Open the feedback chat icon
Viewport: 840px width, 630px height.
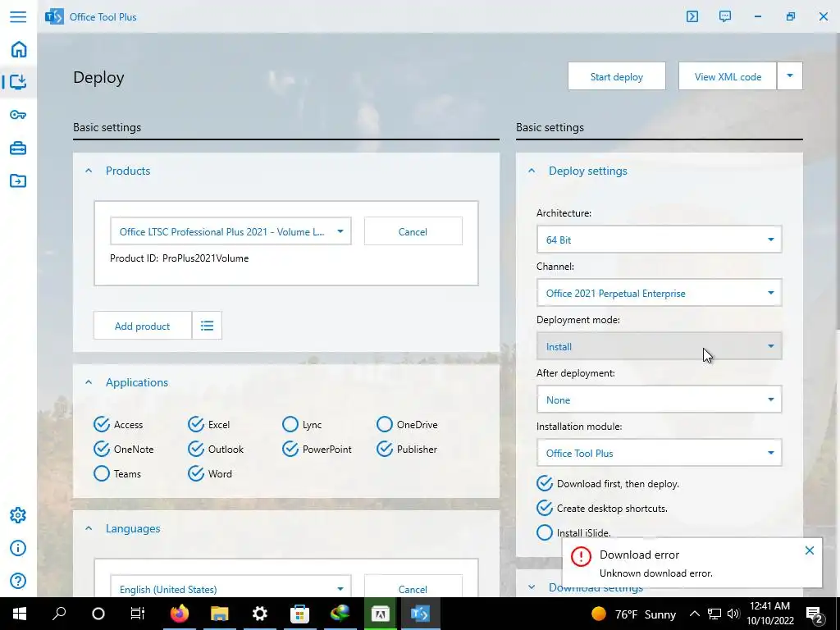point(725,16)
